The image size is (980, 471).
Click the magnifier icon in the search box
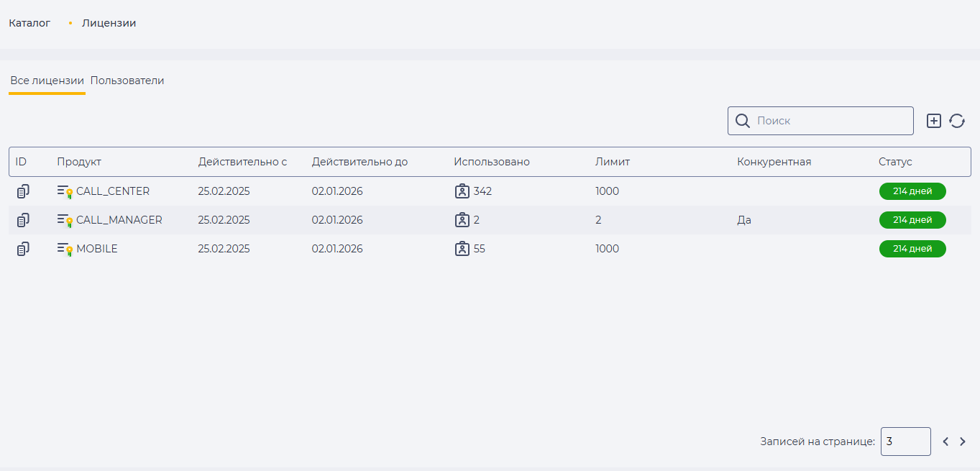(x=743, y=121)
